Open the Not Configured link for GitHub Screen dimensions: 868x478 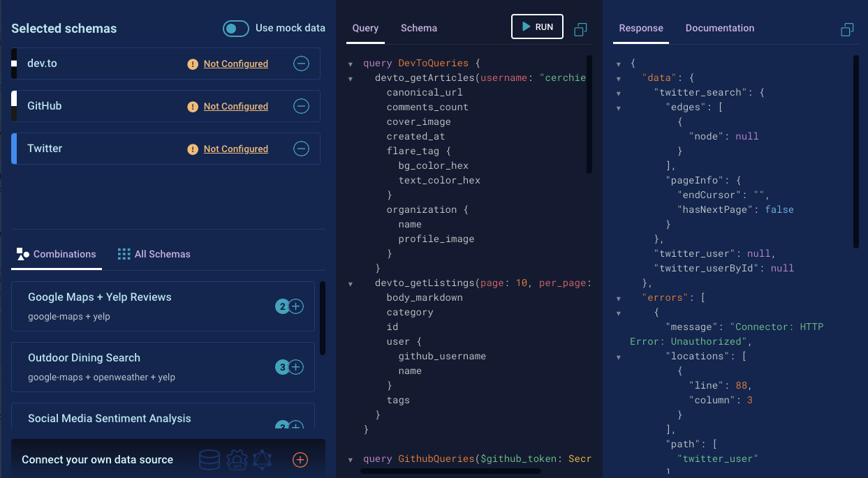coord(236,107)
